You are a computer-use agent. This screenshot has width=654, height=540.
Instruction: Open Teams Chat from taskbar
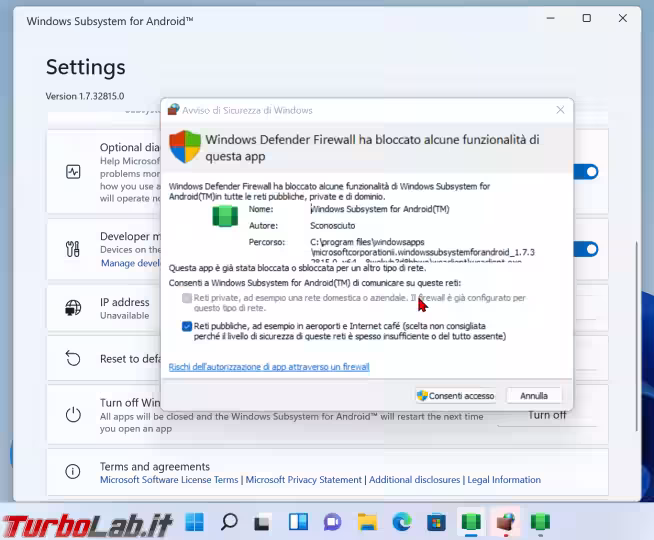332,522
